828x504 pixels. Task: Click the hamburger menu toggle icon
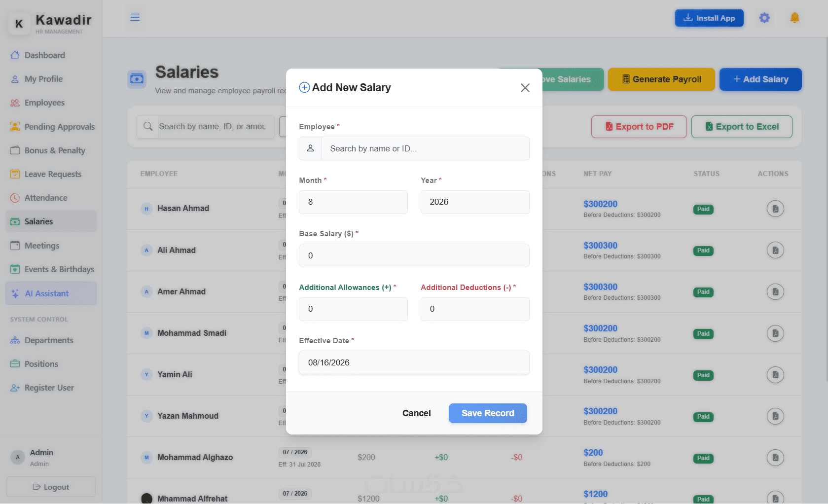135,18
